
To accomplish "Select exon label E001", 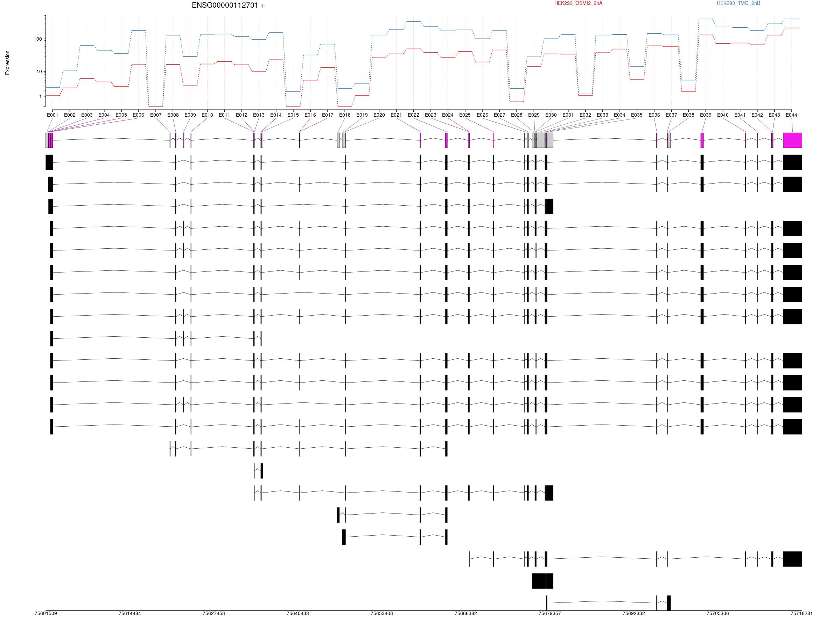I will [x=52, y=115].
